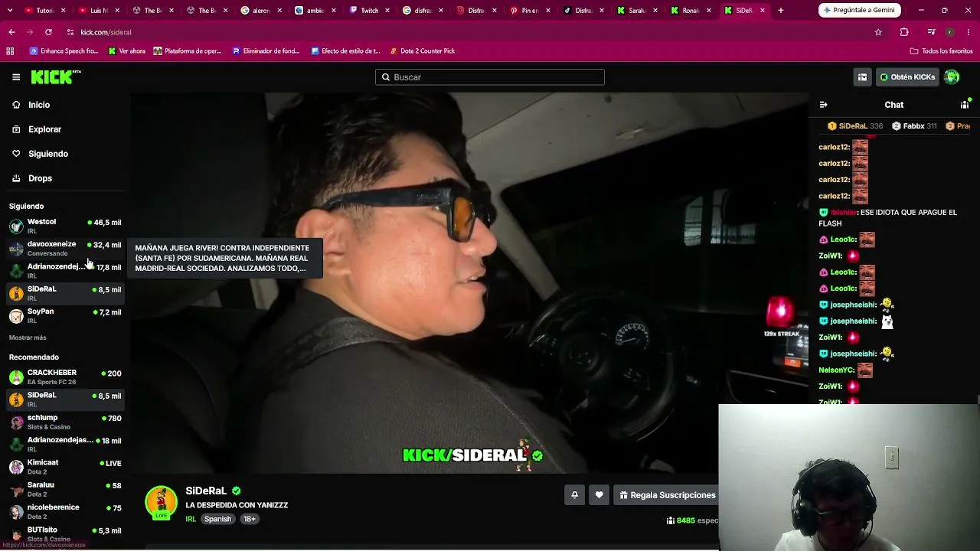980x551 pixels.
Task: Open davooxeneize channel in Siguiendo
Action: tap(65, 248)
